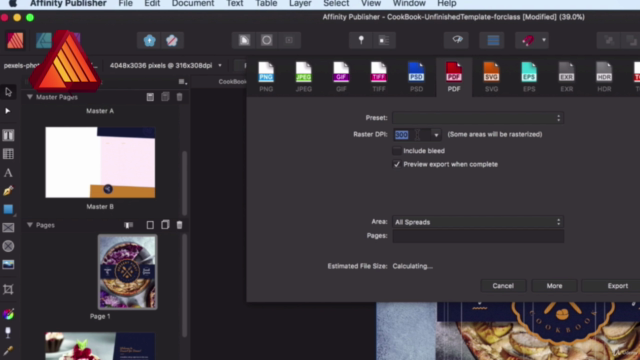Open the Document menu
The width and height of the screenshot is (640, 360).
click(x=193, y=4)
